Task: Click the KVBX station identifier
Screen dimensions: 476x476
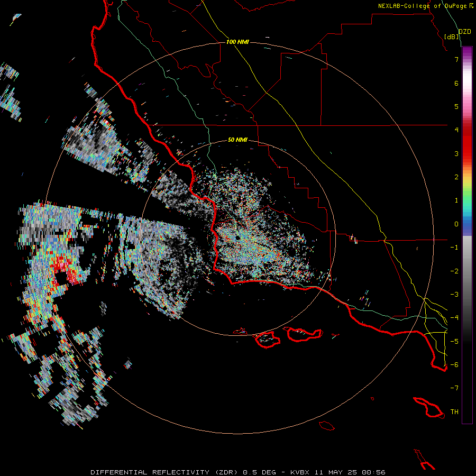Action: 300,472
